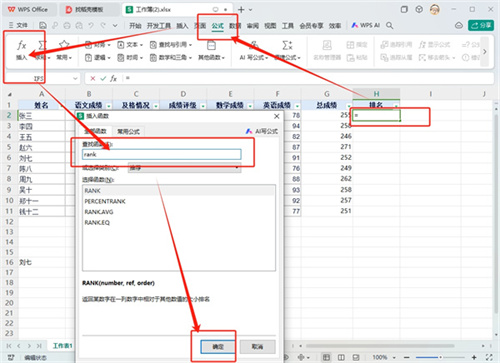
Task: Expand the name box dropdown arrow
Action: tap(75, 78)
